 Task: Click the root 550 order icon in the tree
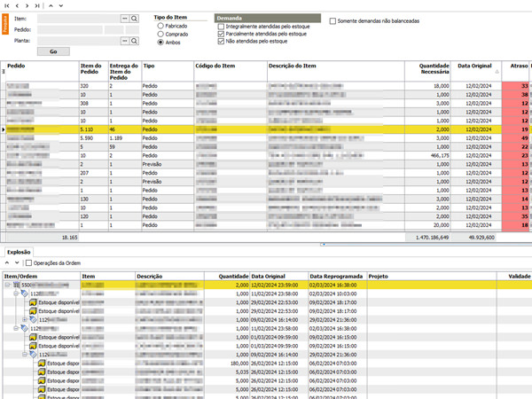(x=17, y=285)
